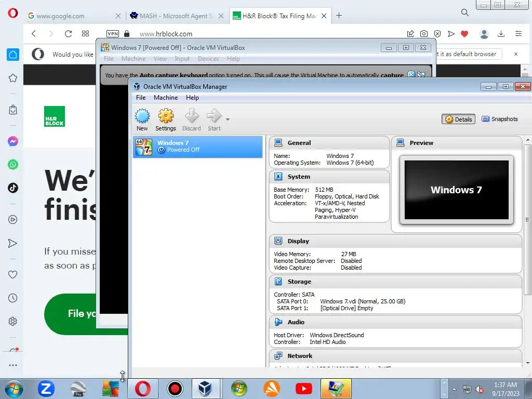
Task: Click the Network section header
Action: point(395,356)
